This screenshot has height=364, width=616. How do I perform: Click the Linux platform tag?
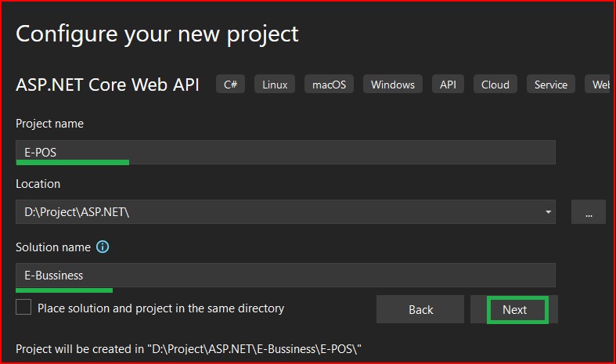click(x=275, y=85)
